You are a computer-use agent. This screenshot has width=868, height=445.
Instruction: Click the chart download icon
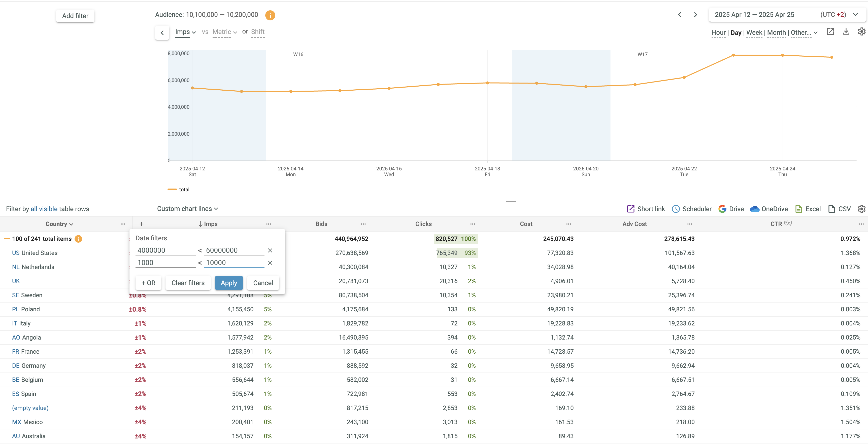(846, 32)
